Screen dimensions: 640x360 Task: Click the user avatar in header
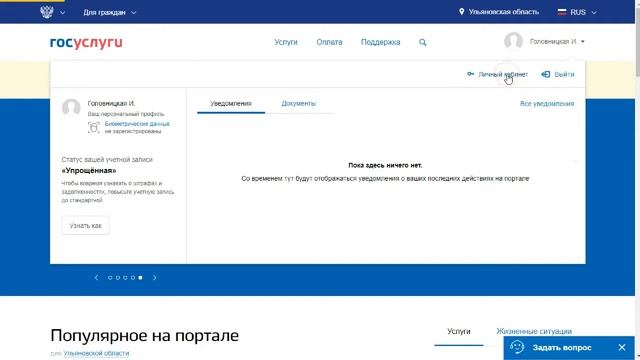tap(513, 41)
